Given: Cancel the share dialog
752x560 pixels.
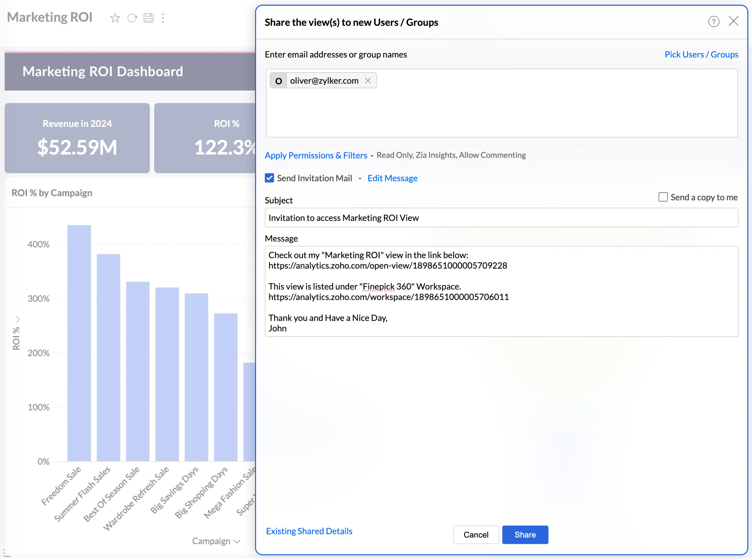Looking at the screenshot, I should click(476, 535).
